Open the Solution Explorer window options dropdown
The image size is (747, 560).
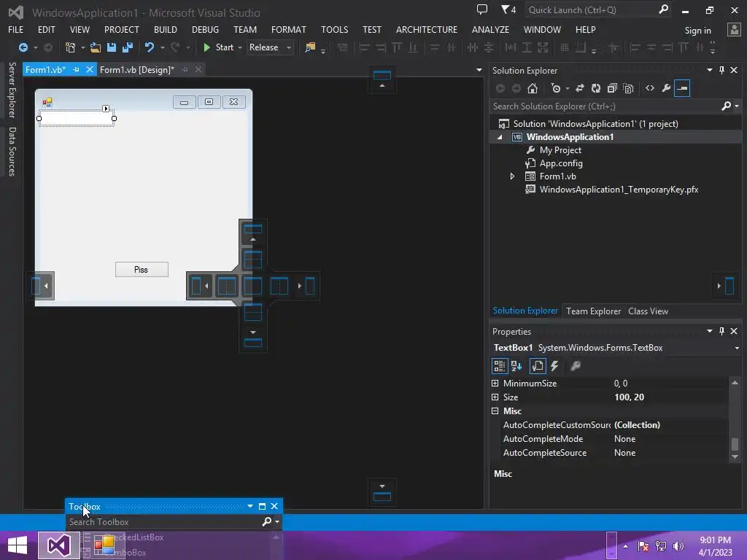(x=709, y=70)
